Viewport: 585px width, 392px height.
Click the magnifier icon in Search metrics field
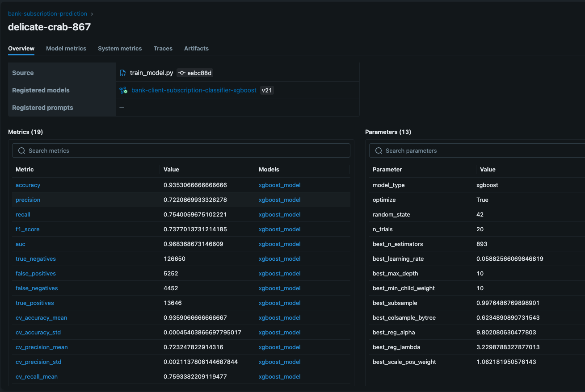21,150
